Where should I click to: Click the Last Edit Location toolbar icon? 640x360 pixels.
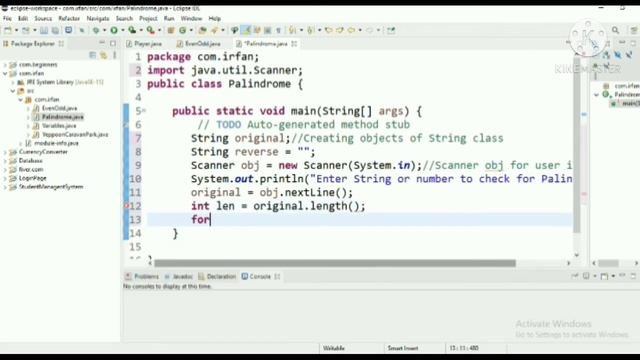point(329,30)
